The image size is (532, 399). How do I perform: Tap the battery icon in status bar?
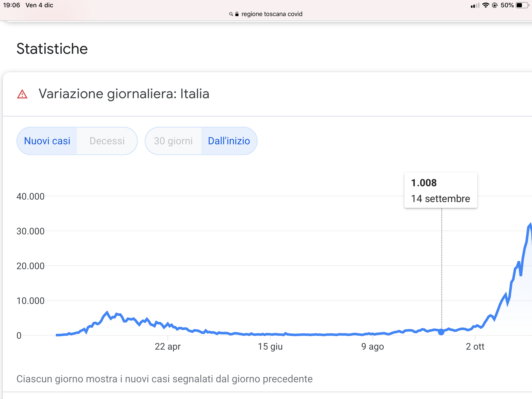coord(522,5)
